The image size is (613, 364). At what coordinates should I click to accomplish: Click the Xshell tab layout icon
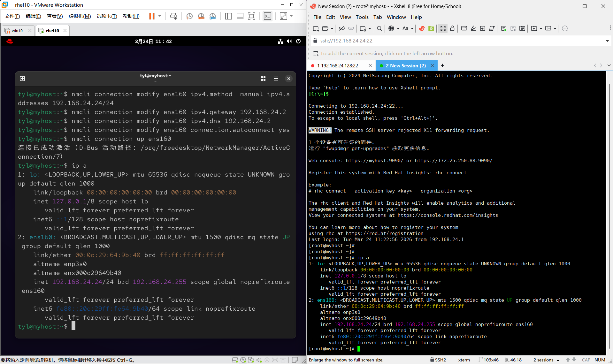[548, 28]
